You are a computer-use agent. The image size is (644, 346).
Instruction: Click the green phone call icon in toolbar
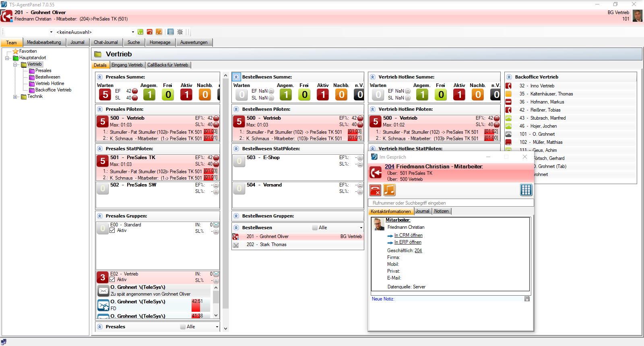[x=140, y=32]
